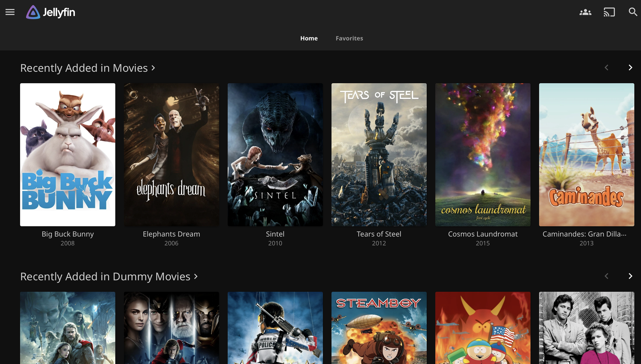Select the Home tab
The image size is (641, 364).
click(x=309, y=38)
